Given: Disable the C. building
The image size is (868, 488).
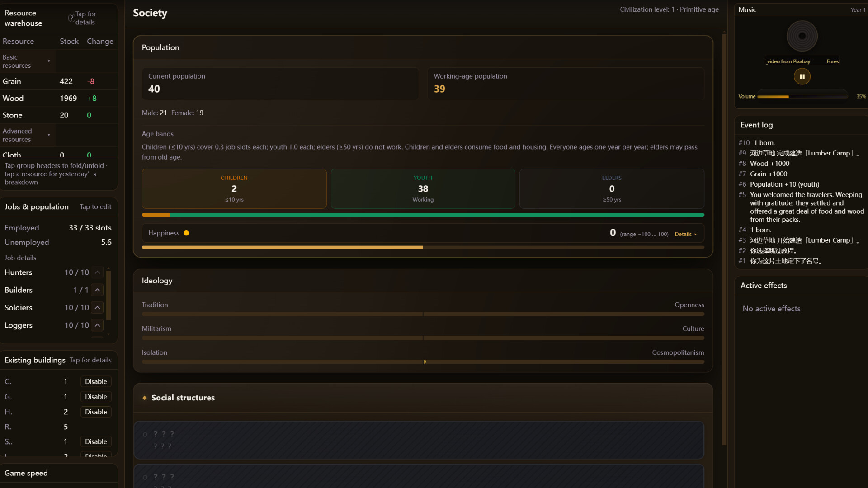Looking at the screenshot, I should tap(96, 382).
